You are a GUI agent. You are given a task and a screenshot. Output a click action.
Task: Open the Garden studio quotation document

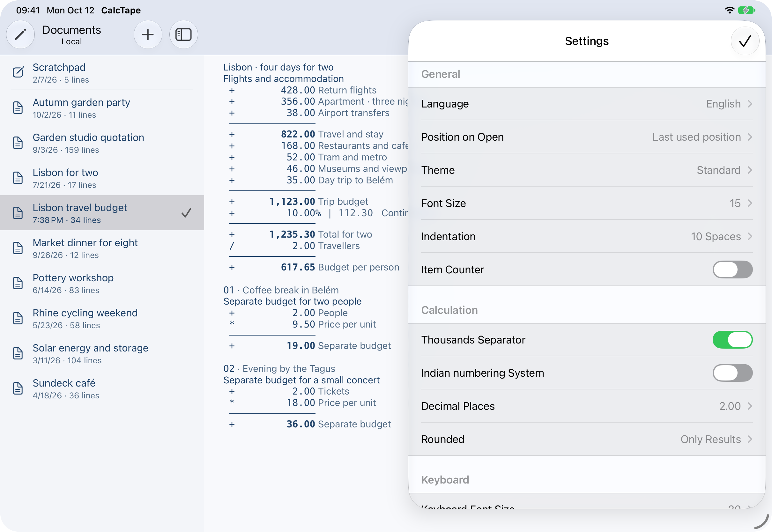[102, 143]
